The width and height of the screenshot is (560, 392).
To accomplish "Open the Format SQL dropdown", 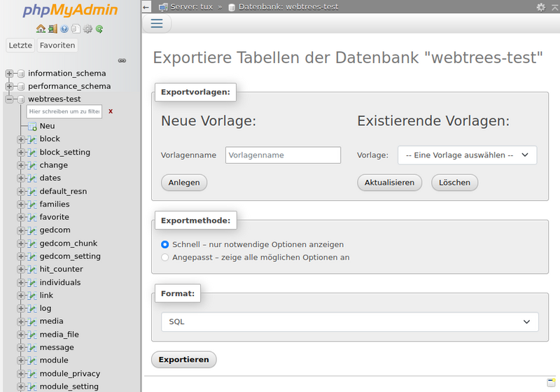I will [x=350, y=321].
